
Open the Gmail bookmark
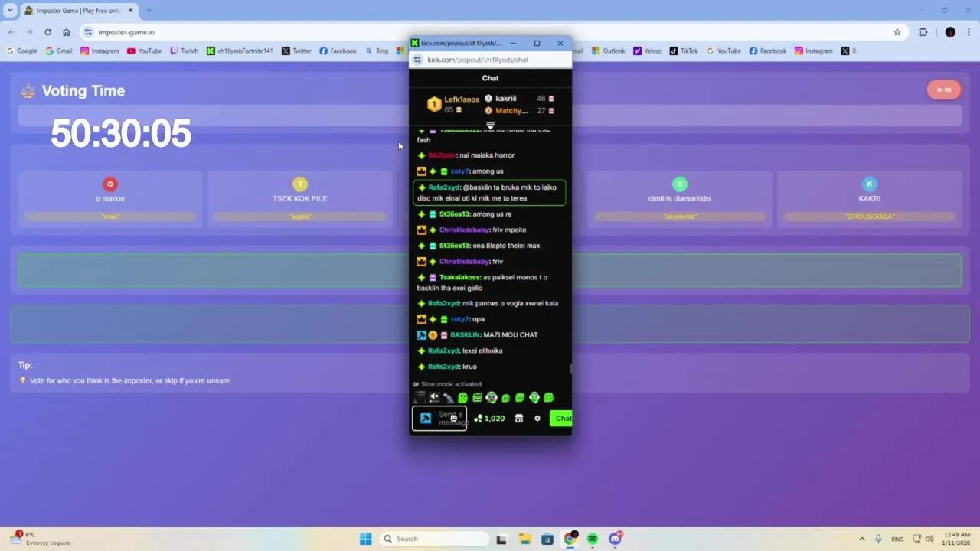click(59, 51)
